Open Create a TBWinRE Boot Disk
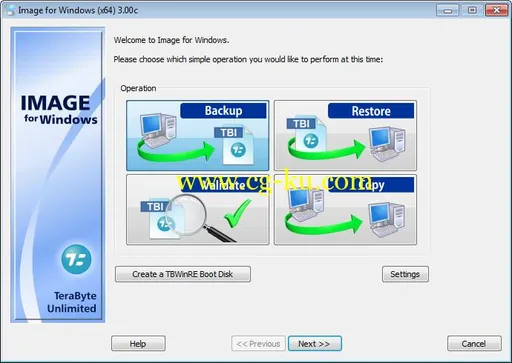This screenshot has width=512, height=363. (183, 274)
